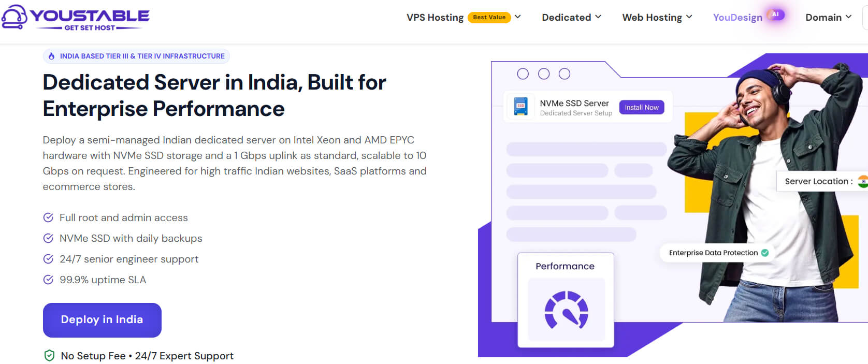Click Full root and admin access text
Viewport: 868px width, 364px height.
pyautogui.click(x=124, y=217)
